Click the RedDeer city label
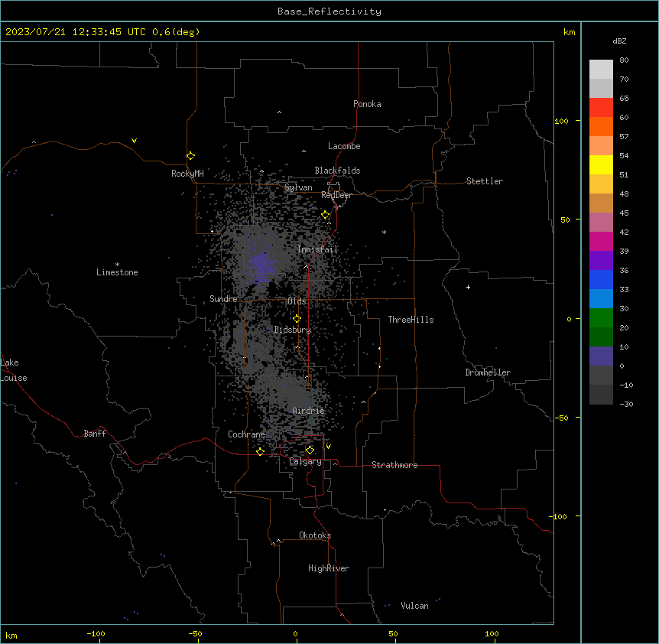Screen dimensions: 659x644 [336, 195]
